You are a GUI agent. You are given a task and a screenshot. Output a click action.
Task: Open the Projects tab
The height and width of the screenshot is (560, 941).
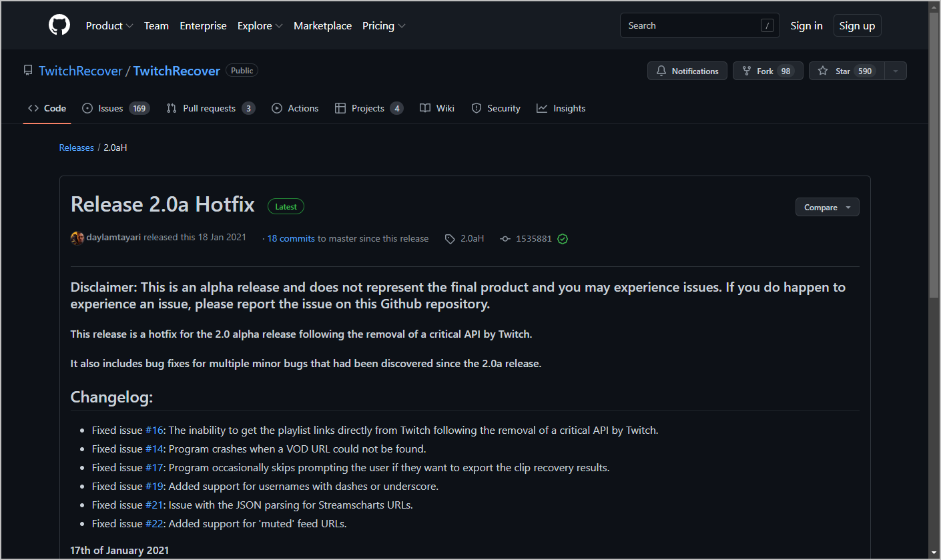click(x=369, y=108)
